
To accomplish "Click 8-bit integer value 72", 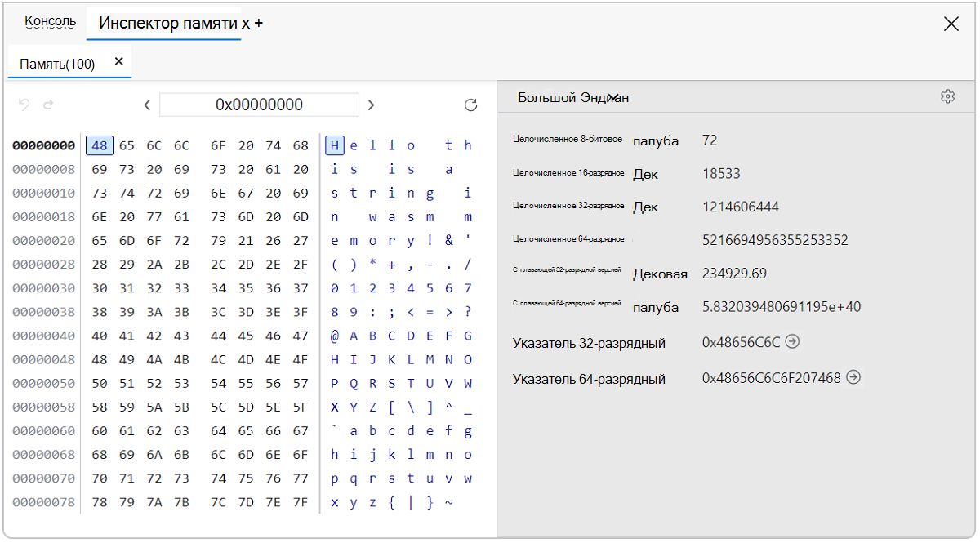I will pyautogui.click(x=710, y=140).
